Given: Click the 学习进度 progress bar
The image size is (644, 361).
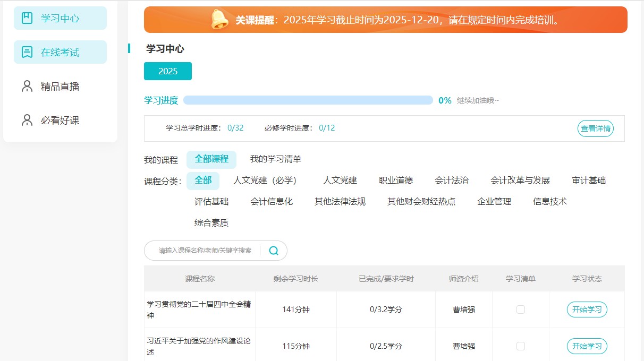Looking at the screenshot, I should (310, 100).
